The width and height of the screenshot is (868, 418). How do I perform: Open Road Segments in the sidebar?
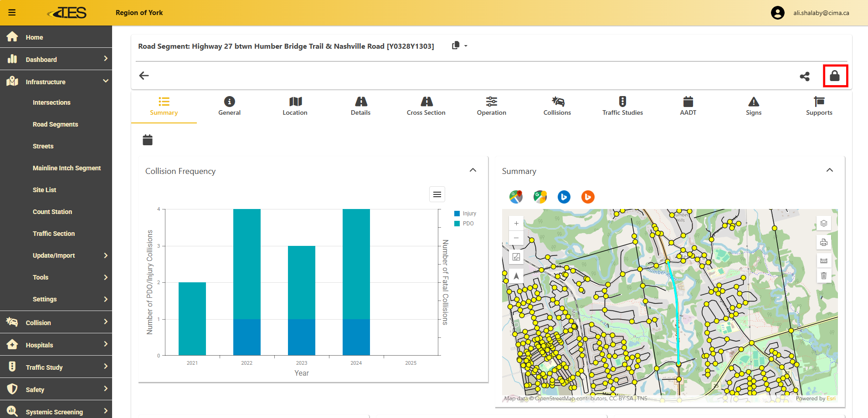point(55,124)
